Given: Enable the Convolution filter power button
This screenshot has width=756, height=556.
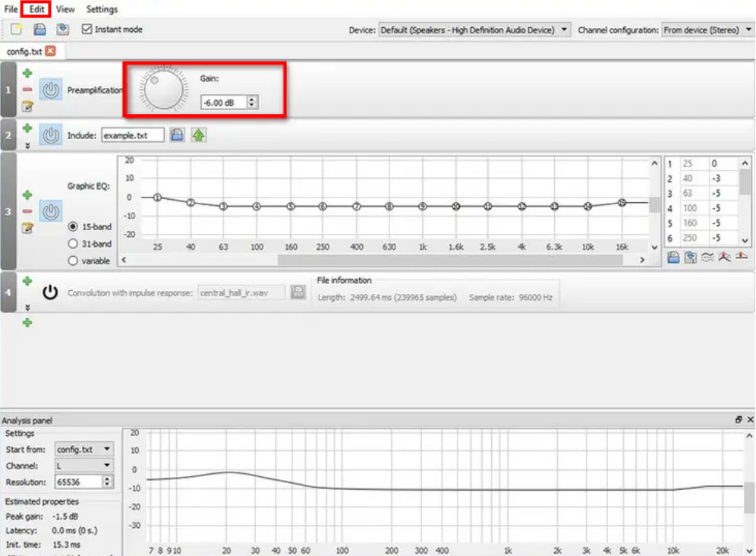Looking at the screenshot, I should pyautogui.click(x=50, y=292).
